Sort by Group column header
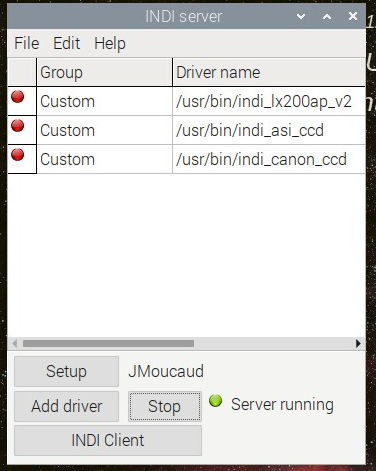Screen dimensions: 376x471 pos(104,72)
